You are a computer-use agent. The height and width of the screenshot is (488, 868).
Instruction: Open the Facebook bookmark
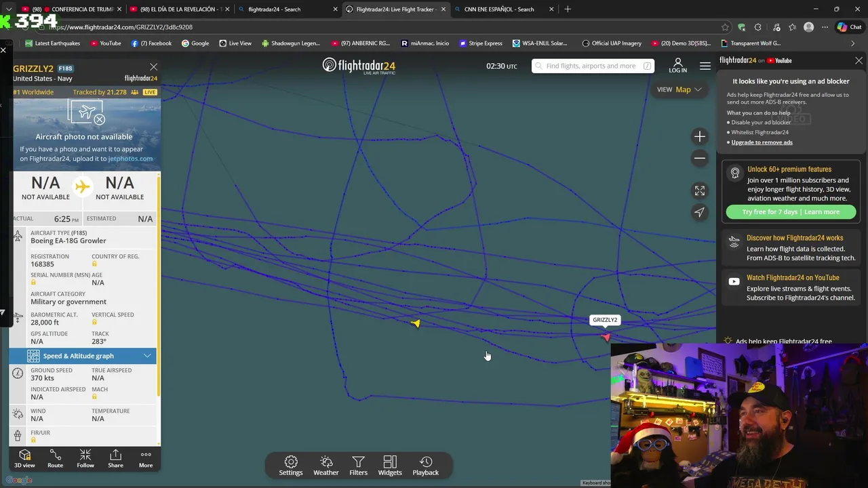[x=151, y=43]
